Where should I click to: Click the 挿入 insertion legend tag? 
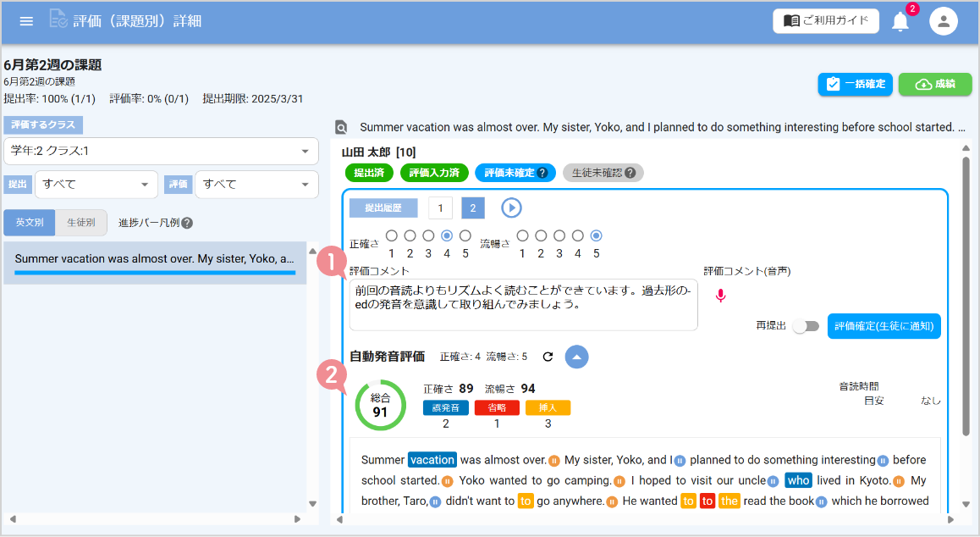(x=548, y=408)
